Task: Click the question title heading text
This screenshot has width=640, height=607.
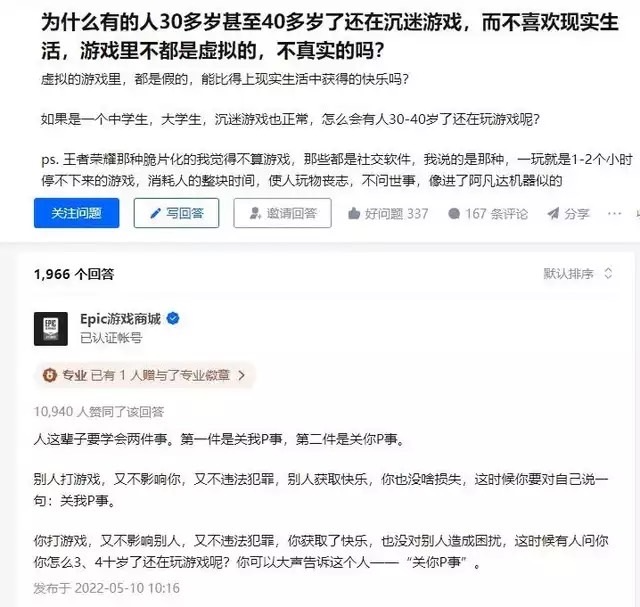Action: pyautogui.click(x=330, y=36)
